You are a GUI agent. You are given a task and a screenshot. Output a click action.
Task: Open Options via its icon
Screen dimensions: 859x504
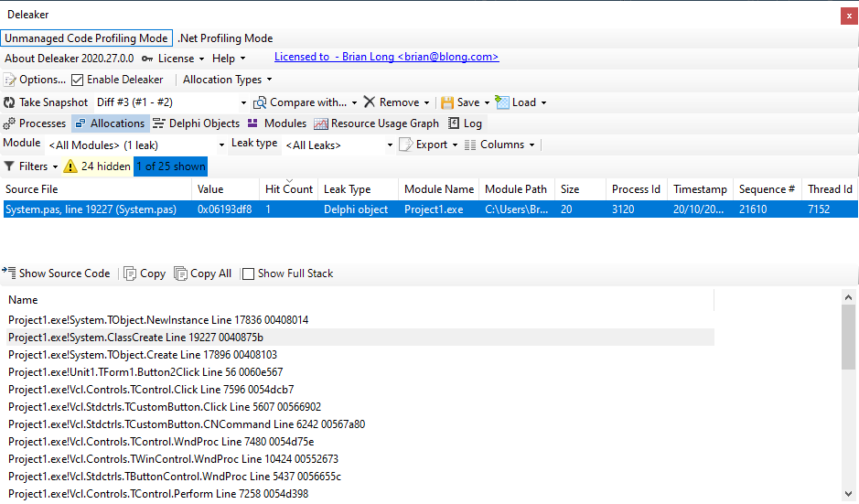point(9,80)
